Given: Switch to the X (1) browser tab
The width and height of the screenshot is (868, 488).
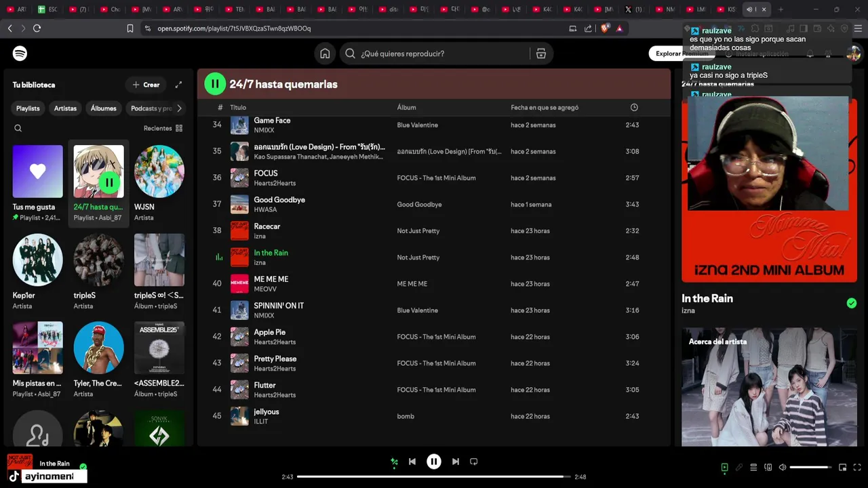Looking at the screenshot, I should pos(633,9).
